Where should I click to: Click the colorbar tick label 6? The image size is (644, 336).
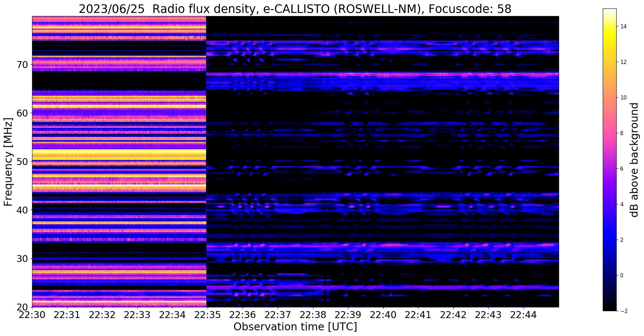click(x=621, y=169)
